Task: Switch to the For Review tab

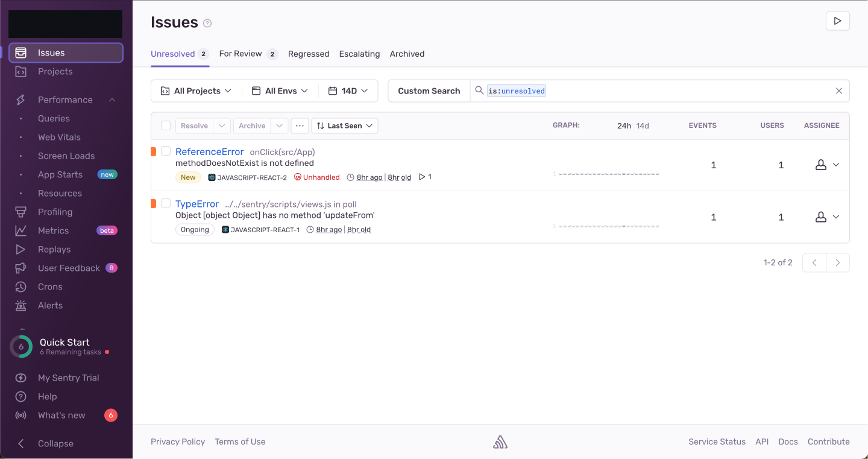Action: point(248,54)
